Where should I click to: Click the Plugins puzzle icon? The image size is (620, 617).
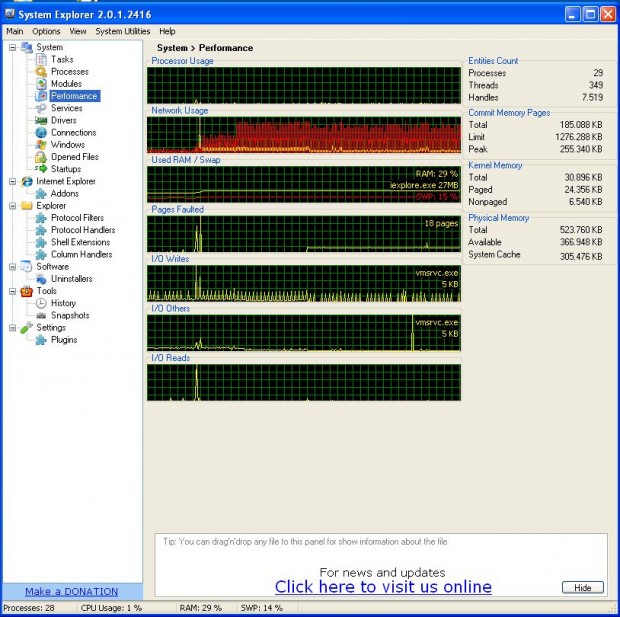(41, 340)
